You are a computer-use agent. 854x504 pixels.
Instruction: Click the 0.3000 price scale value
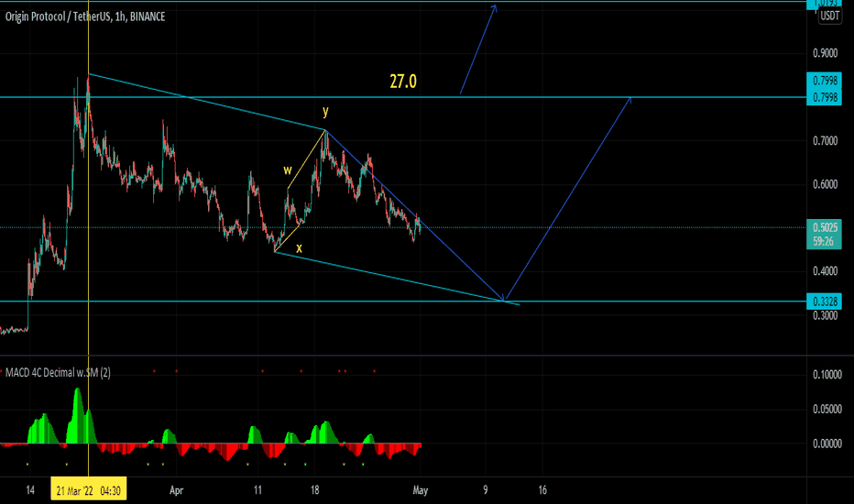(x=825, y=315)
